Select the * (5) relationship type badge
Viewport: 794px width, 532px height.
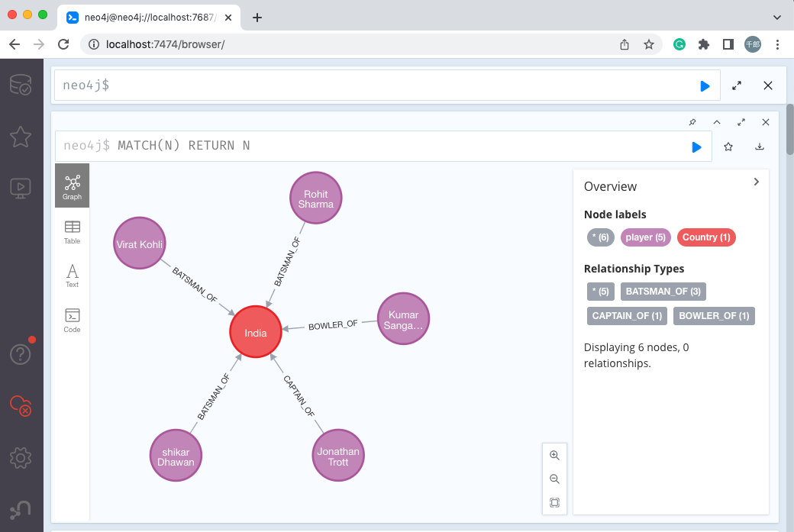(x=601, y=292)
